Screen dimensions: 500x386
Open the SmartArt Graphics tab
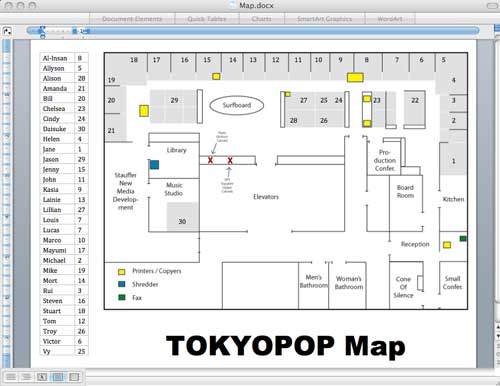click(324, 19)
